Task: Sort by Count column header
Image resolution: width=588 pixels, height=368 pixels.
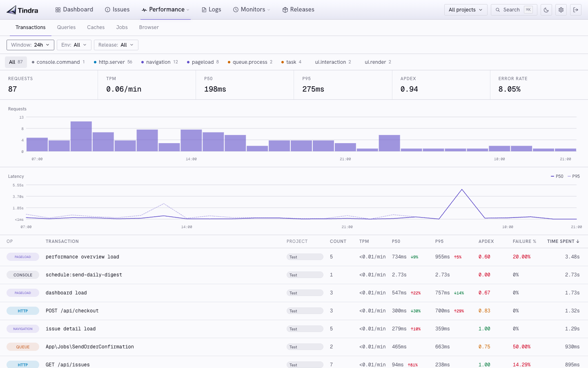Action: tap(338, 242)
